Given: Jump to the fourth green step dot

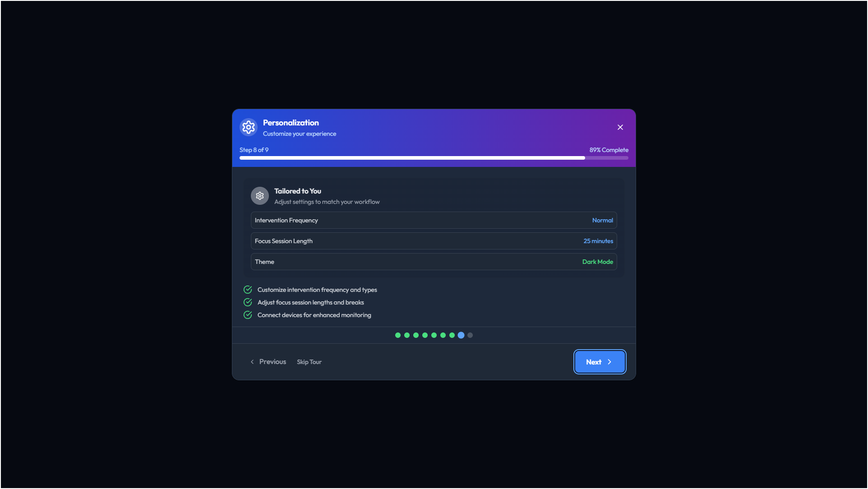Looking at the screenshot, I should coord(425,335).
